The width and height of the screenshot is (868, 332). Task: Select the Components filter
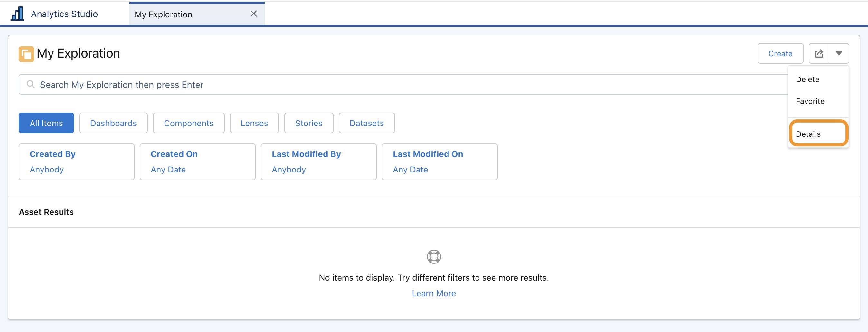[x=188, y=123]
